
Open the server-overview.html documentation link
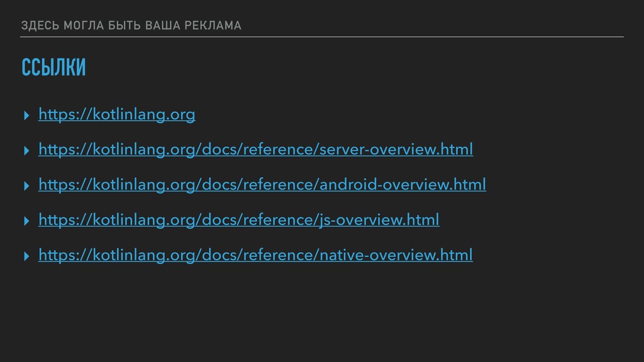[x=255, y=150]
